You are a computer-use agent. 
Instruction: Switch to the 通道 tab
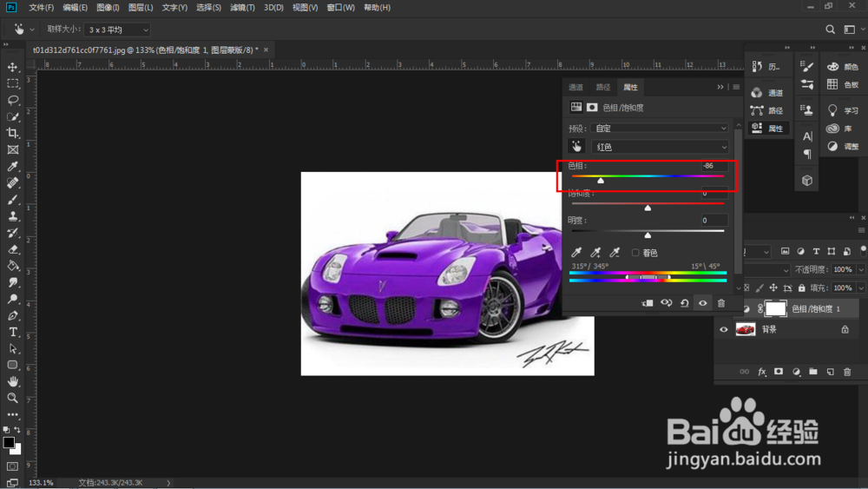(575, 87)
